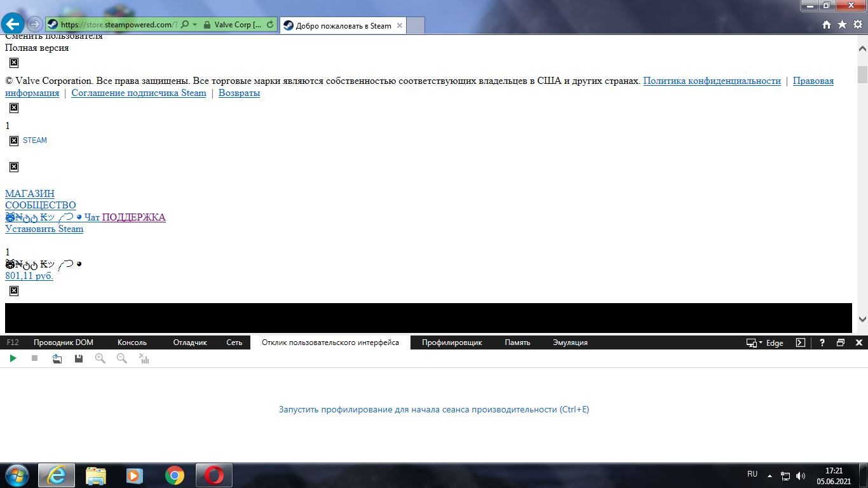Click into the store.steampowered.com address field
This screenshot has height=488, width=868.
119,25
